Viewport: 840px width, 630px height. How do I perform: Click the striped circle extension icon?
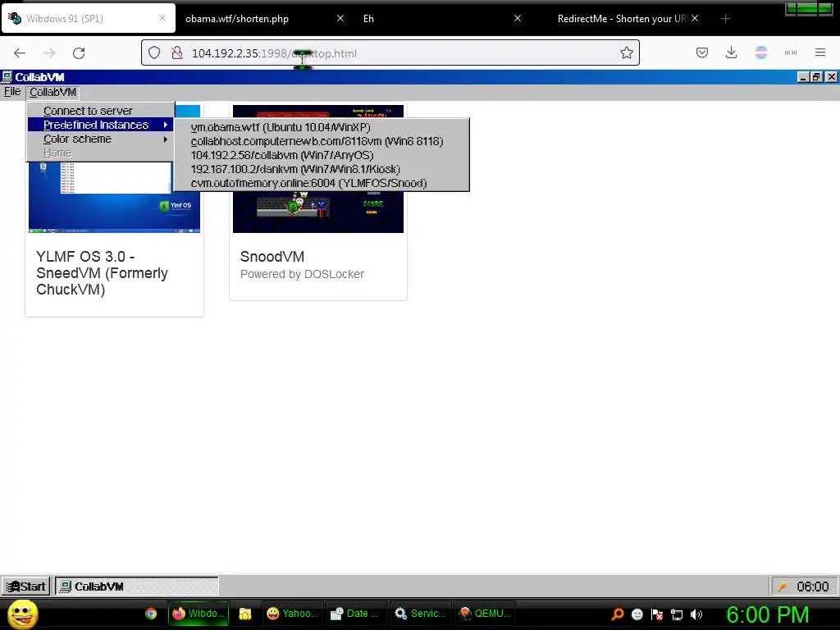click(x=760, y=52)
